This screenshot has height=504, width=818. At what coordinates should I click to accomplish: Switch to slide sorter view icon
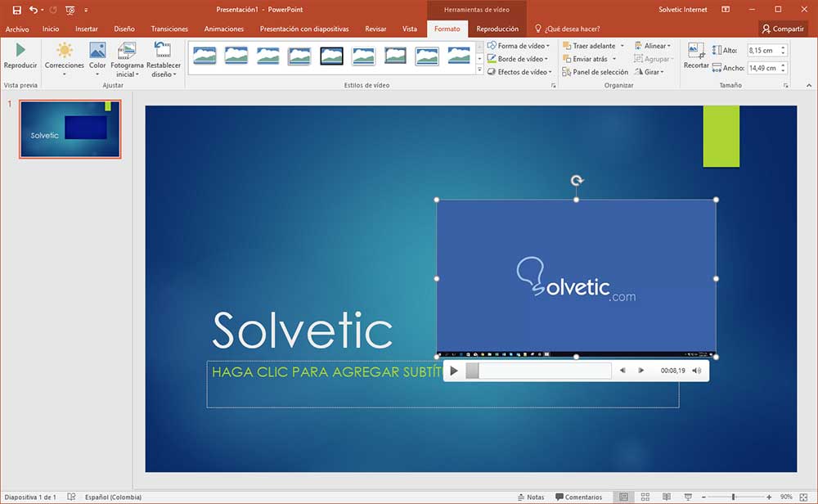click(x=645, y=497)
